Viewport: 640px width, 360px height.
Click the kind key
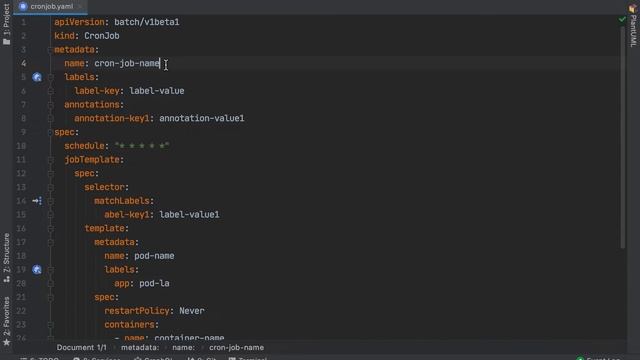[x=64, y=36]
